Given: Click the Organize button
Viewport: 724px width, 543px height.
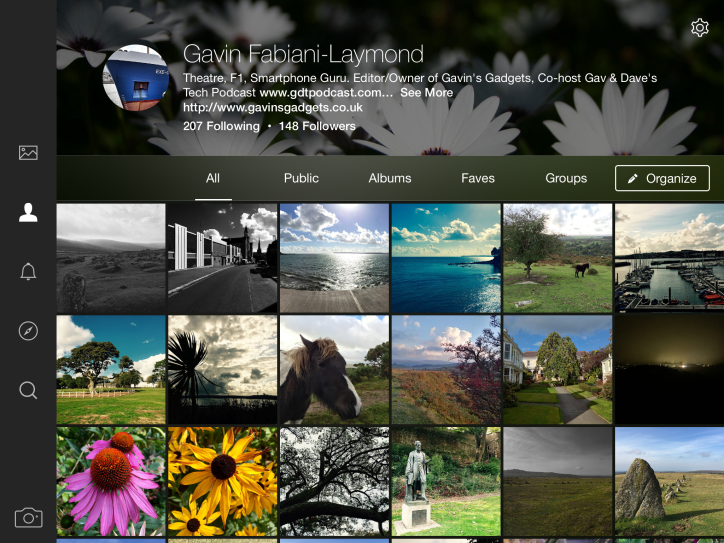Looking at the screenshot, I should coord(662,178).
